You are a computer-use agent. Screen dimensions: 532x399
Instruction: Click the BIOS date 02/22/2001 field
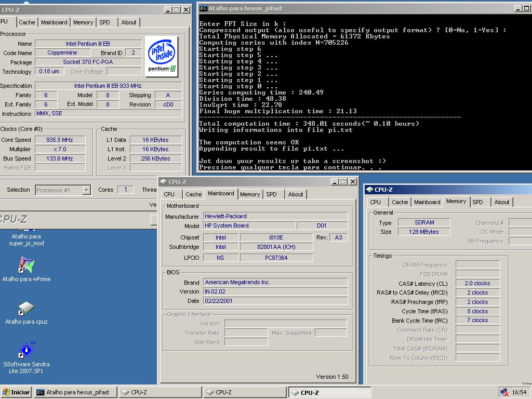(x=275, y=301)
